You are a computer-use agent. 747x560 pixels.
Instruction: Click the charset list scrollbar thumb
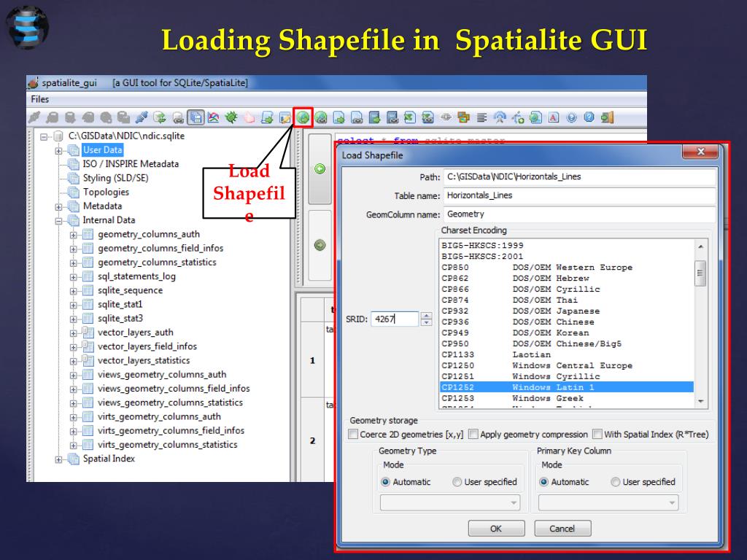[700, 273]
